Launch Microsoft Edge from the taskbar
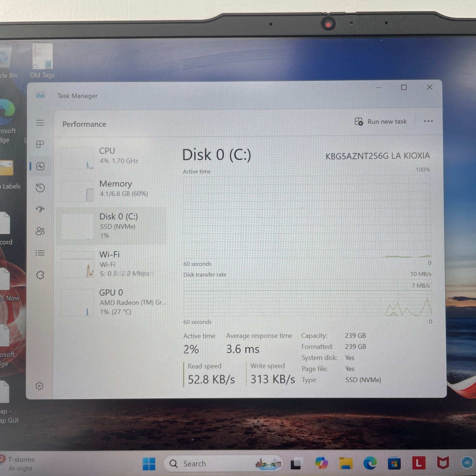Screen dimensions: 476x476 click(x=370, y=463)
